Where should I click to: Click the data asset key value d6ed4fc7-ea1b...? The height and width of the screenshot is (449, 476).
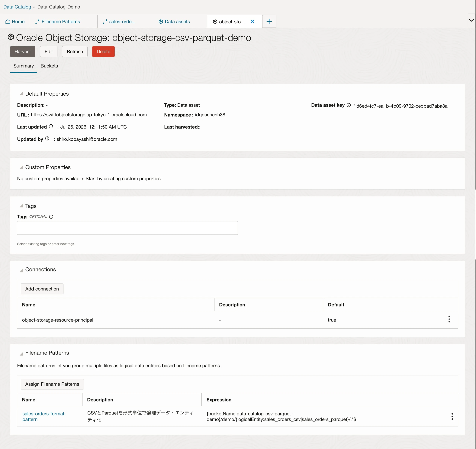point(402,106)
